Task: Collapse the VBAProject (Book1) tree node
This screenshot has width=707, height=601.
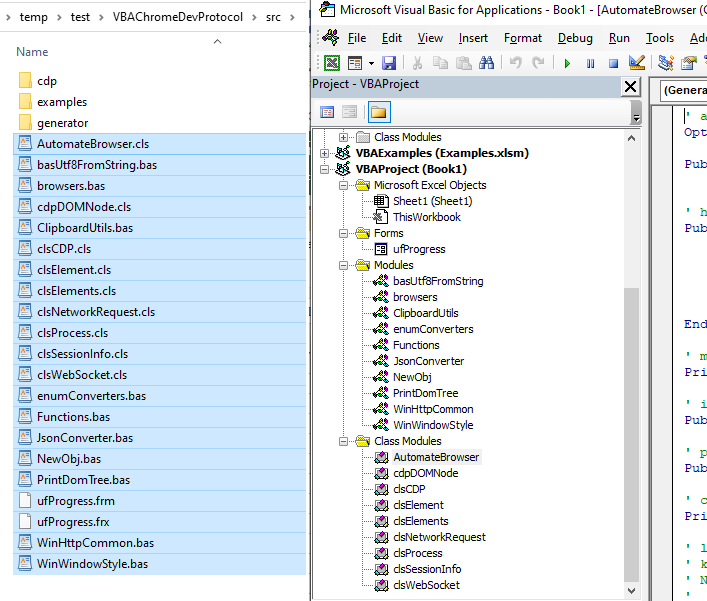Action: (324, 169)
